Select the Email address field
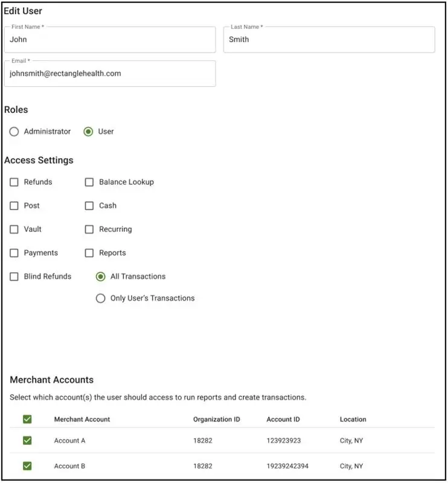Viewport: 448px width, 483px height. [110, 73]
